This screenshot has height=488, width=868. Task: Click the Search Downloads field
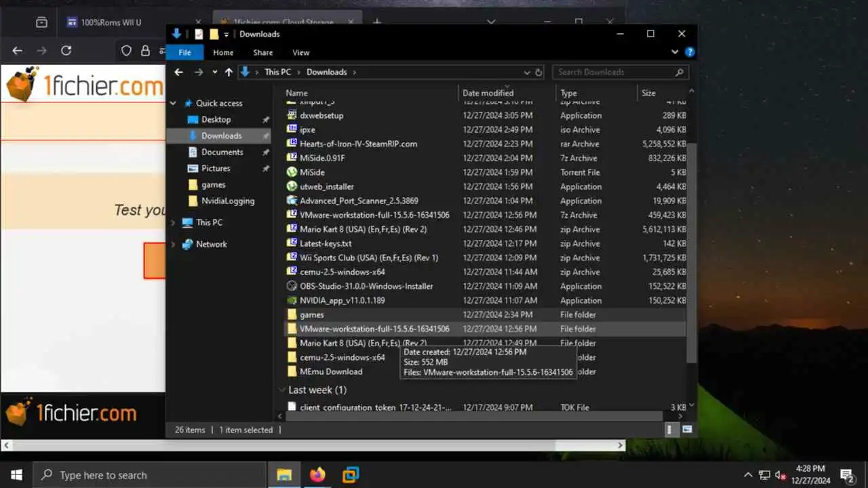tap(620, 72)
